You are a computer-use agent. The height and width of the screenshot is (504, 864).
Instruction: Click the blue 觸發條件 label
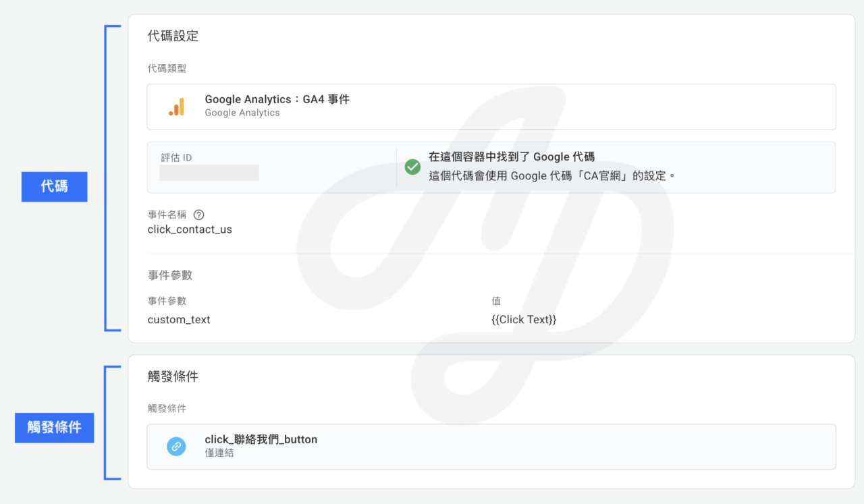[54, 428]
